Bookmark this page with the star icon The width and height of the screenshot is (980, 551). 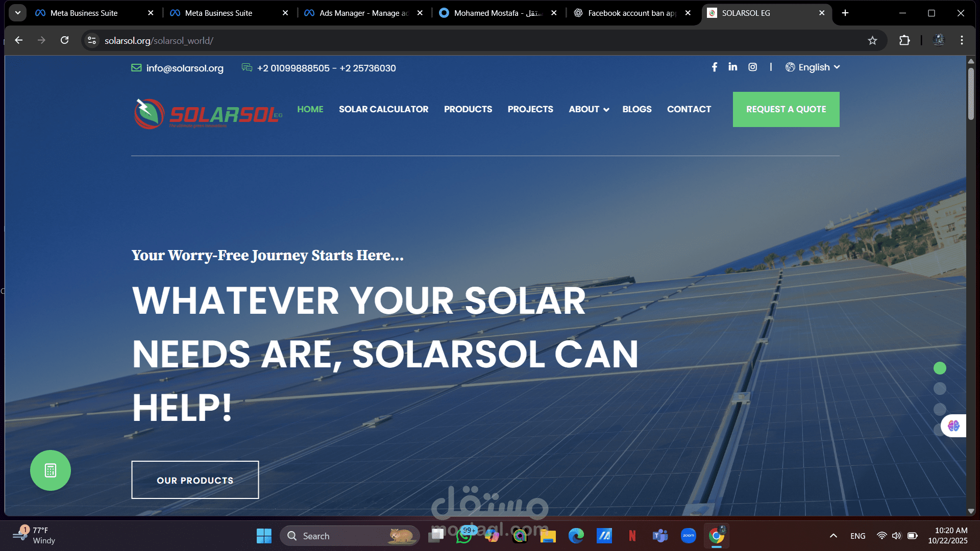tap(872, 40)
